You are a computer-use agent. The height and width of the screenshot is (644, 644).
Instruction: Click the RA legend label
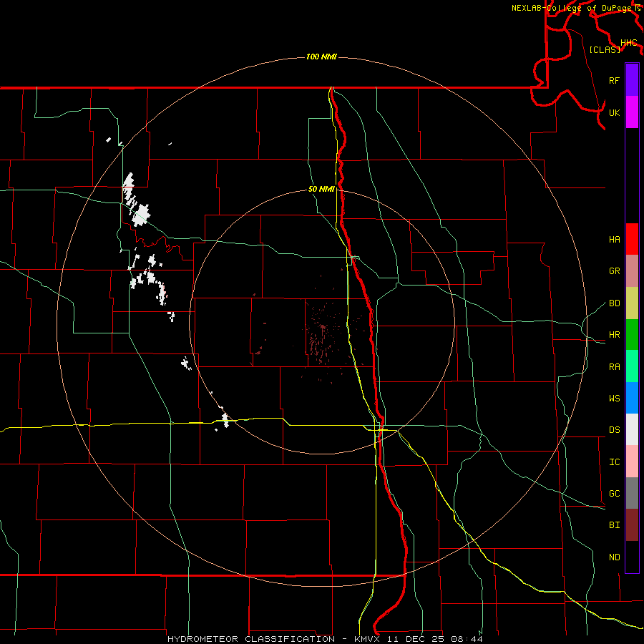[614, 367]
